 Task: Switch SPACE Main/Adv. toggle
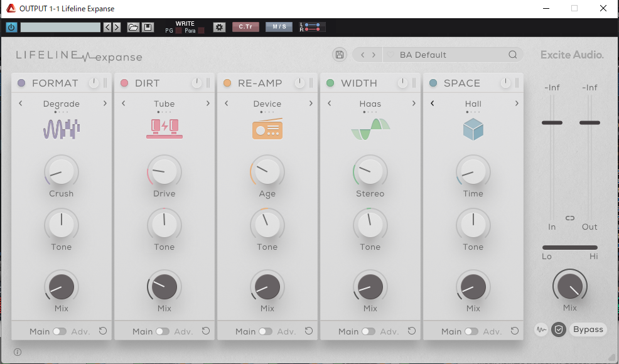(x=471, y=331)
